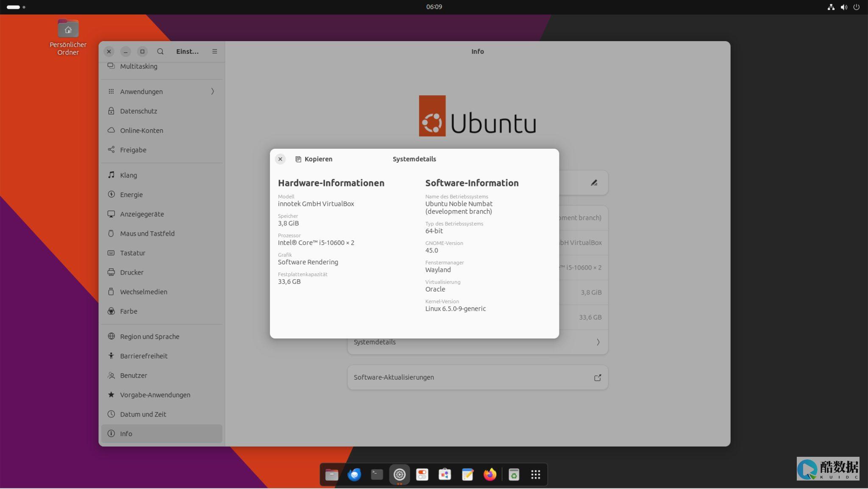Select the Energie power icon in sidebar

(x=111, y=194)
